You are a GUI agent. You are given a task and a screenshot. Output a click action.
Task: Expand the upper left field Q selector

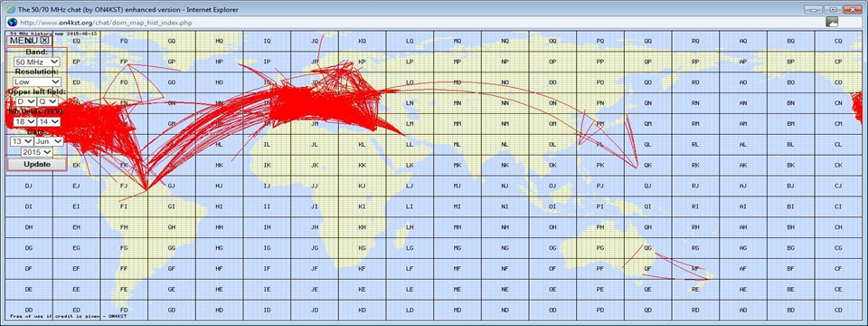[48, 102]
